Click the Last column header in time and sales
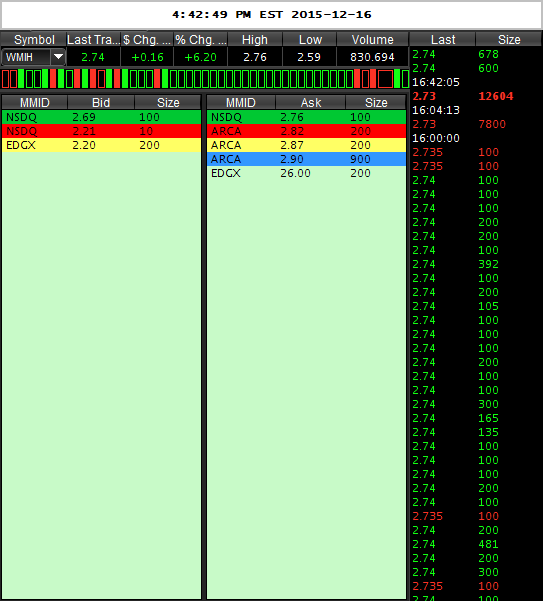The image size is (543, 601). coord(443,39)
